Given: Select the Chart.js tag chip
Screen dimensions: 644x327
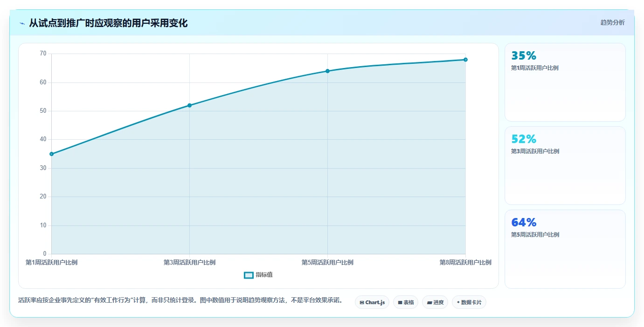Looking at the screenshot, I should [x=372, y=302].
